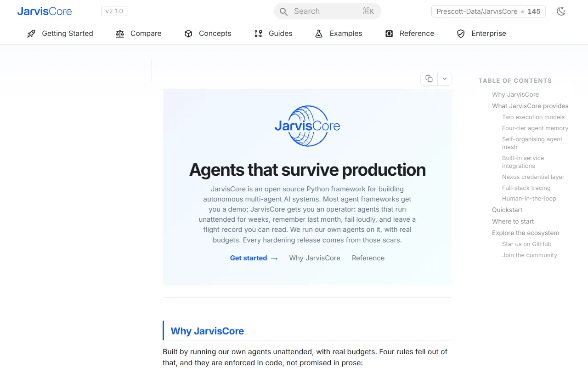Click the shield icon beside Enterprise
Screen dimensions: 588x368
click(x=461, y=34)
